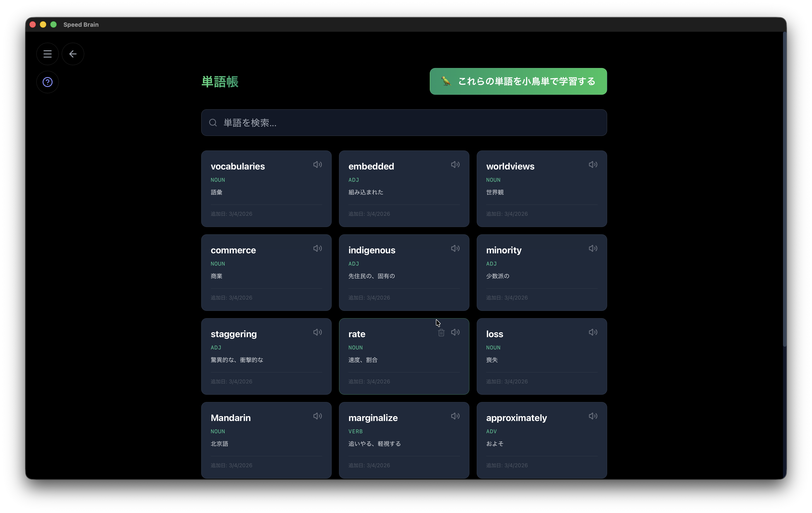The image size is (812, 513).
Task: Play pronunciation for approximately
Action: coord(593,416)
